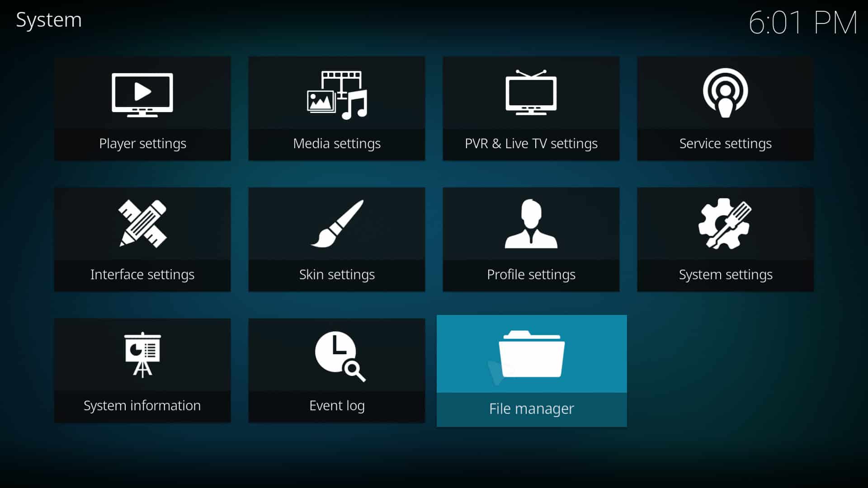Open Service settings

(x=726, y=107)
